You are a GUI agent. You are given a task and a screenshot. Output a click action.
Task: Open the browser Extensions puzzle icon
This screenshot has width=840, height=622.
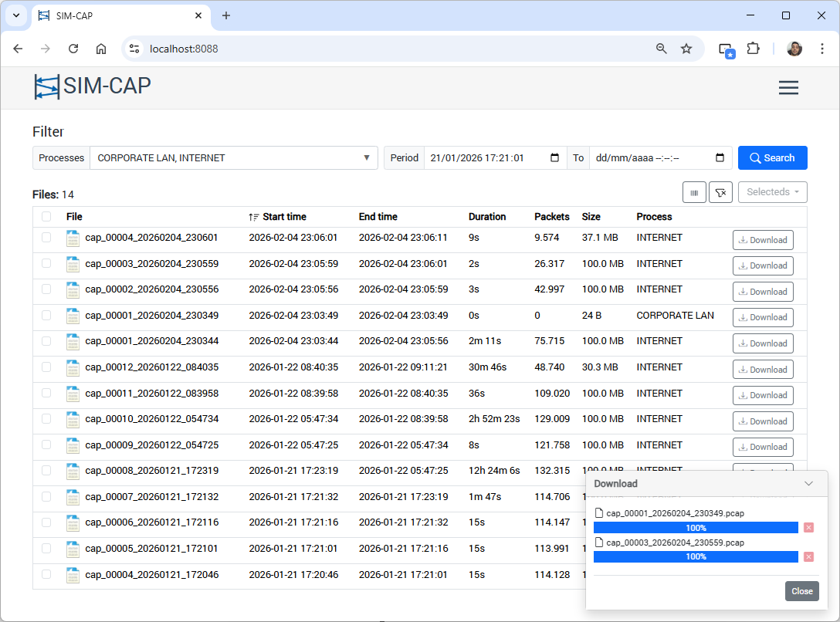[x=753, y=49]
